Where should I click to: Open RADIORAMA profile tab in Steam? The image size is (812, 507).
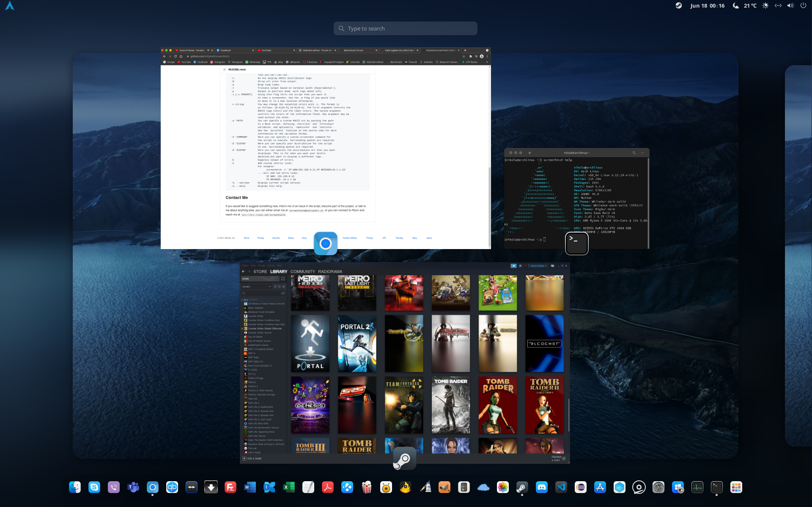point(330,271)
